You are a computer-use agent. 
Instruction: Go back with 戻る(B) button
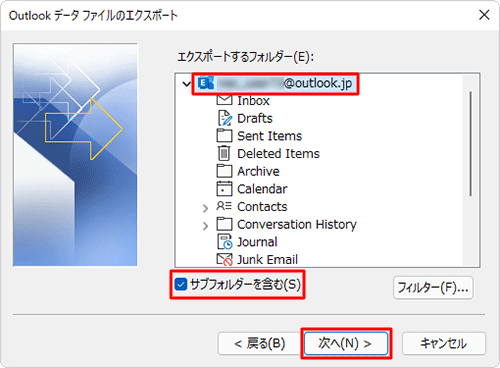[260, 343]
